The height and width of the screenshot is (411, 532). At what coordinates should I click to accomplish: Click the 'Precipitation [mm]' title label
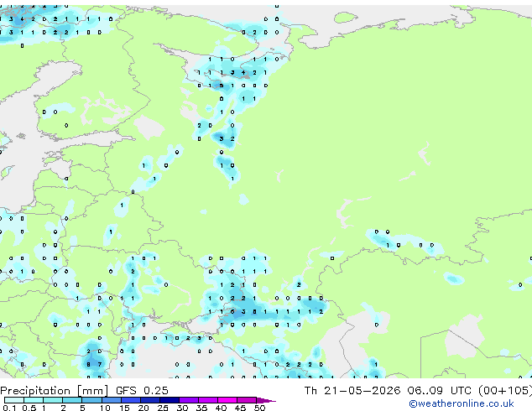[x=55, y=391]
